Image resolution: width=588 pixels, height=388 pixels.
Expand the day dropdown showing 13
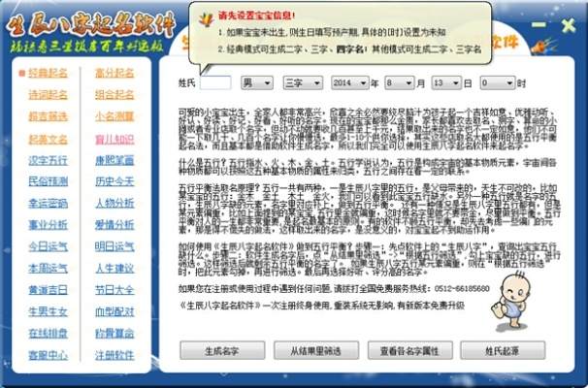[x=446, y=82]
